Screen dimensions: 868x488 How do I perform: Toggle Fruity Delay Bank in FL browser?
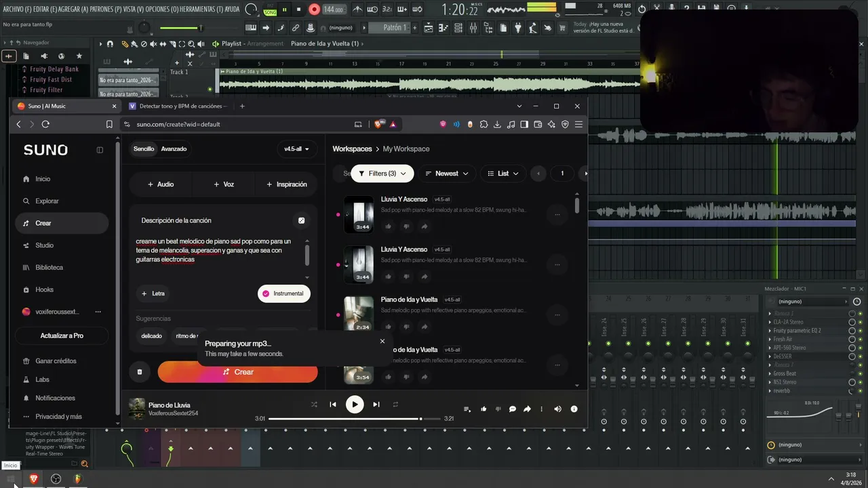pyautogui.click(x=54, y=69)
